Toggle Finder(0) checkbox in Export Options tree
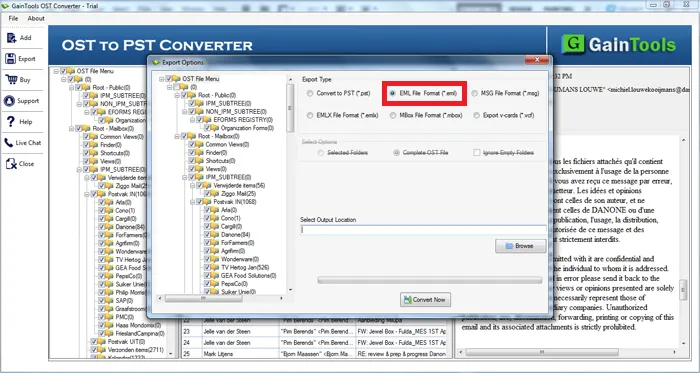This screenshot has width=700, height=373. (x=192, y=153)
